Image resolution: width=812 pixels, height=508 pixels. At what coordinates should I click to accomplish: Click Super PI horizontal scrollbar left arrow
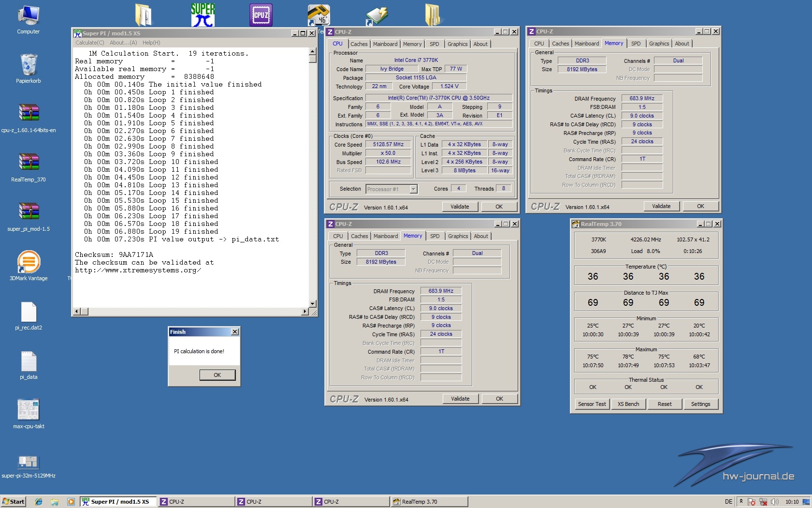pos(76,312)
